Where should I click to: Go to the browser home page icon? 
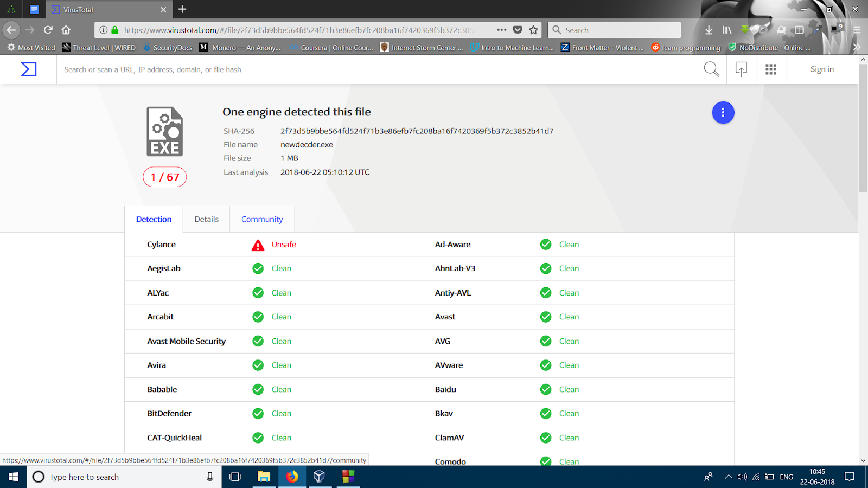pos(66,30)
